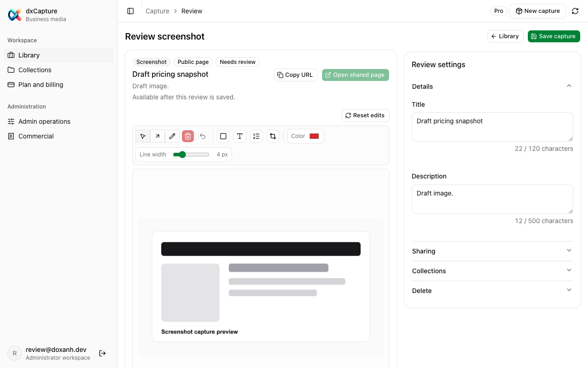Go to Admin operations

tap(58, 121)
